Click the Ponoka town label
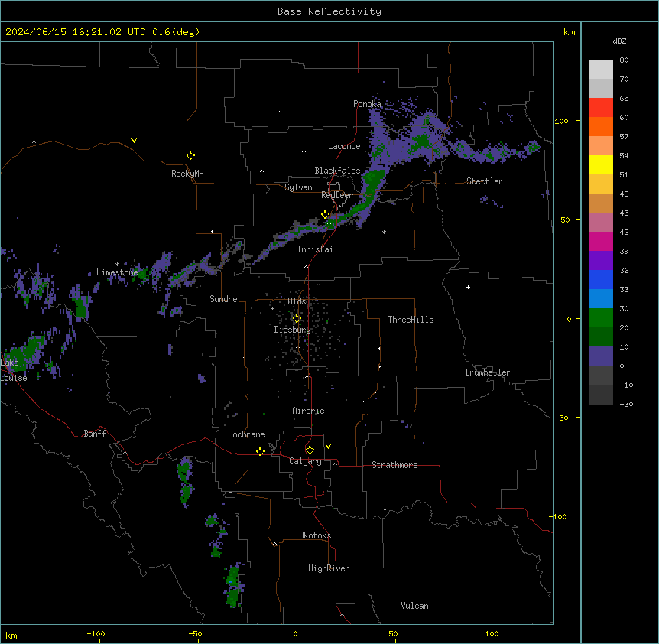Screen dimensions: 659x644 click(x=367, y=104)
